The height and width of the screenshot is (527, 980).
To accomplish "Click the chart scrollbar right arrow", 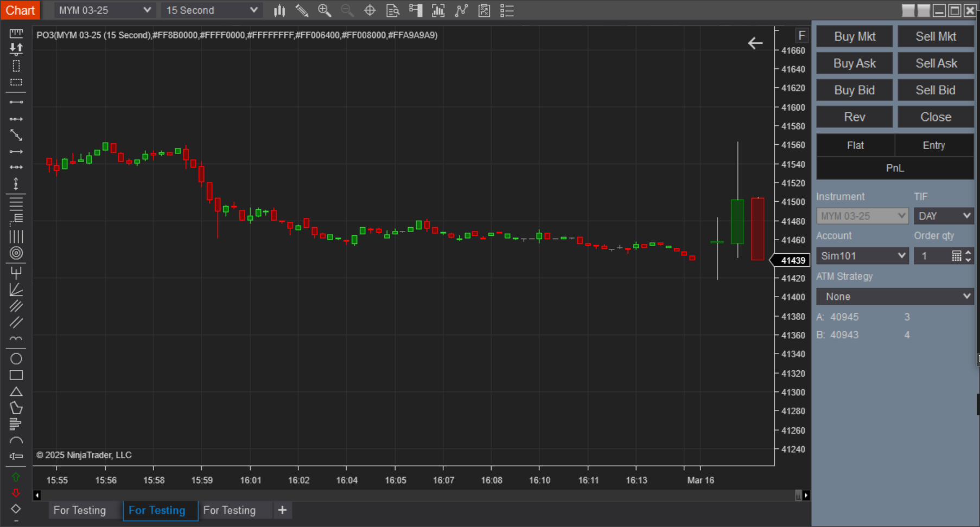I will coord(806,495).
